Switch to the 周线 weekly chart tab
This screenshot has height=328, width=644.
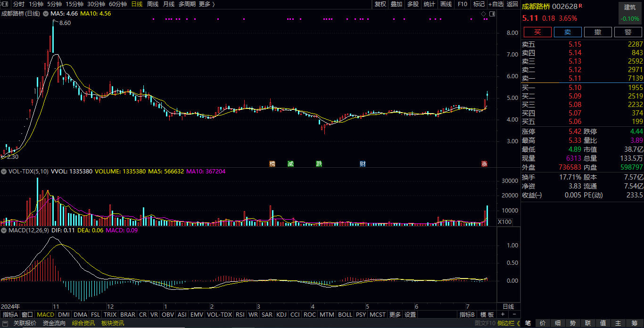tap(153, 4)
